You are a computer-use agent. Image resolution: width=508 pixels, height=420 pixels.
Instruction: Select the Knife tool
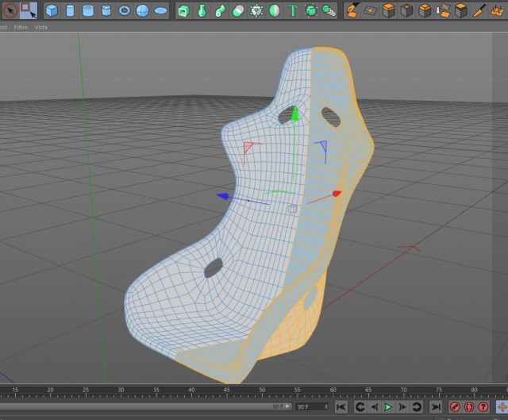pos(479,10)
